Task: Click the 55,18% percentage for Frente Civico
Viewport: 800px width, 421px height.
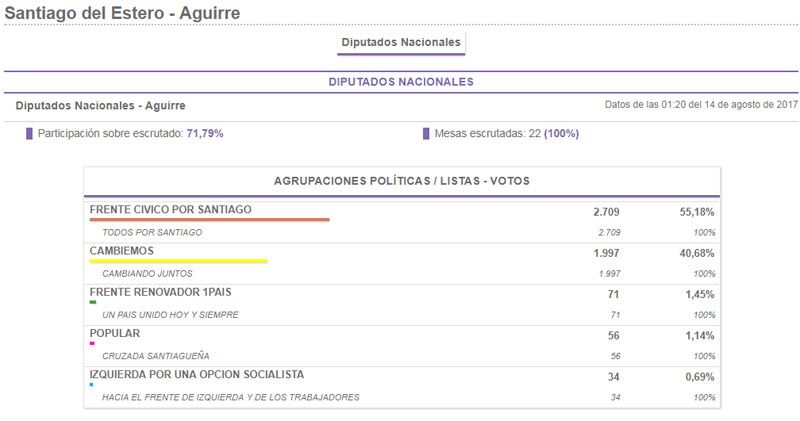Action: point(697,212)
